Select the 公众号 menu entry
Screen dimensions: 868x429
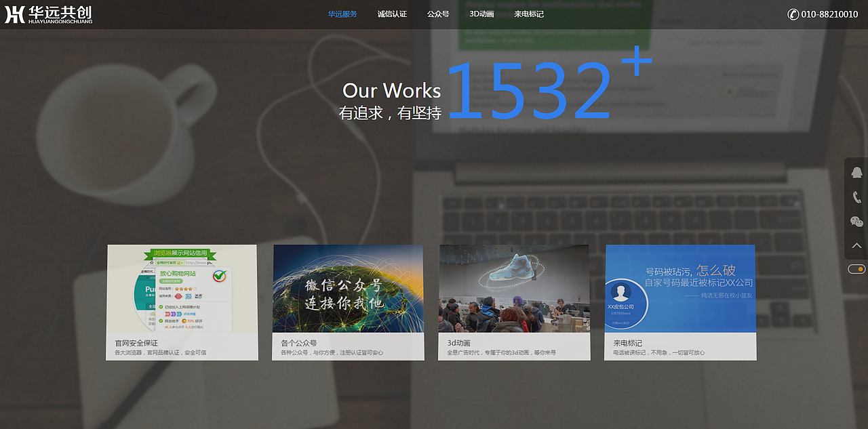coord(438,13)
